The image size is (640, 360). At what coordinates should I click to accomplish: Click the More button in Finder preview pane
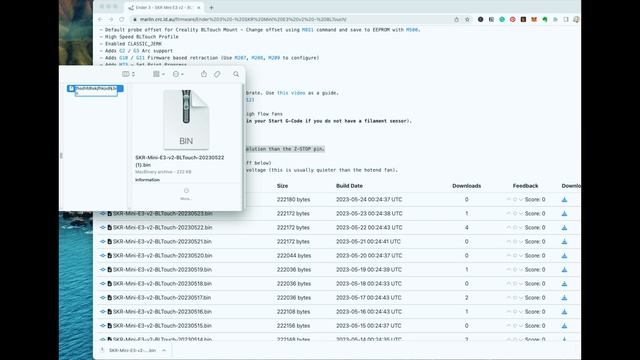coord(186,194)
